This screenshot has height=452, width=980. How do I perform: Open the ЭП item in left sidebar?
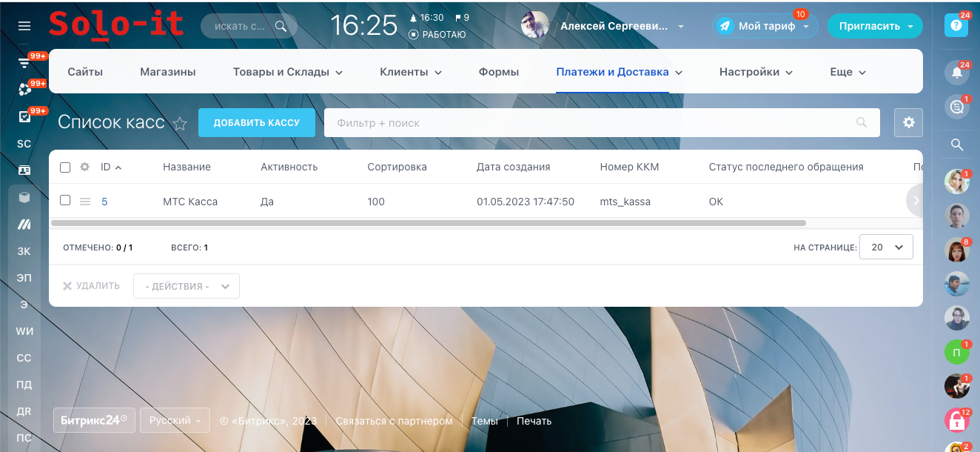24,278
